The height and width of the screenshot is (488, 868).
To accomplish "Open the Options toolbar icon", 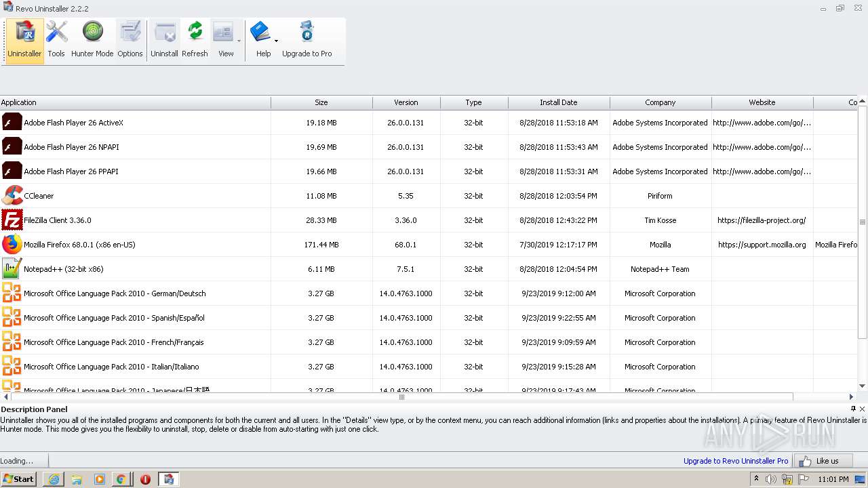I will coord(130,41).
